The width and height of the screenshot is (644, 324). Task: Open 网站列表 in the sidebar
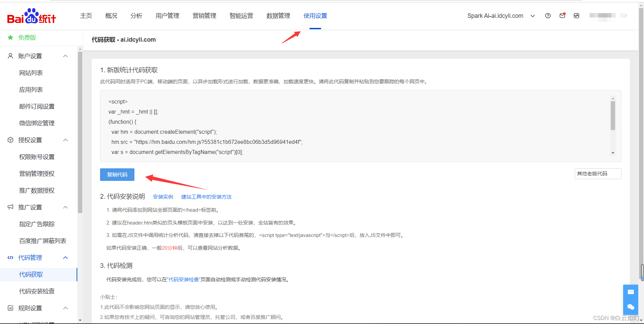[31, 73]
